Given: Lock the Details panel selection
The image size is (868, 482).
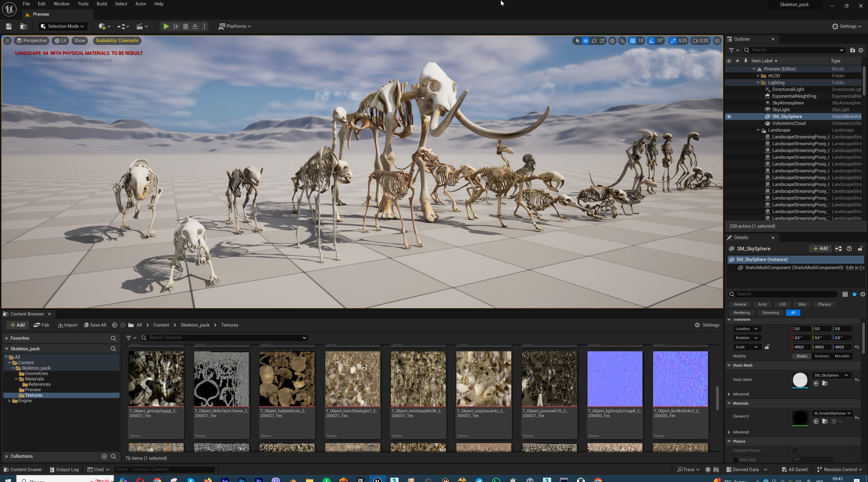Looking at the screenshot, I should click(x=860, y=248).
